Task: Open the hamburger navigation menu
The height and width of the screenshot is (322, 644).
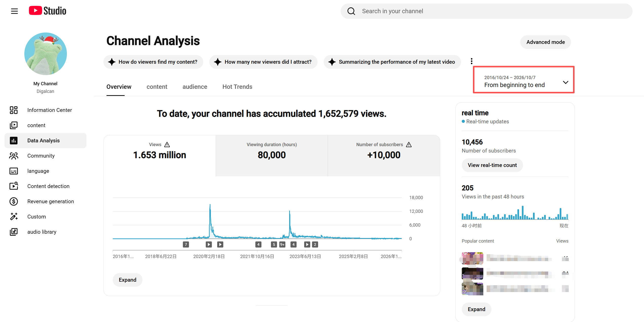Action: pyautogui.click(x=14, y=11)
